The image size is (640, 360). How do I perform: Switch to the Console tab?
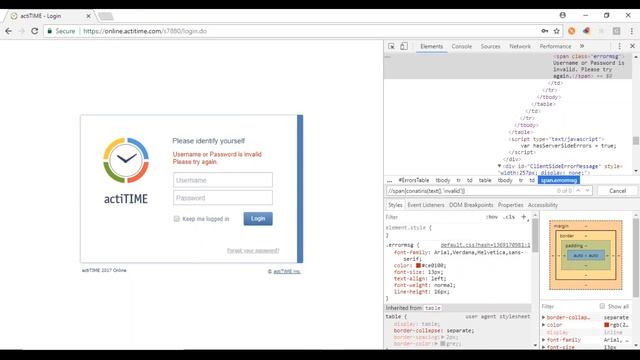[462, 46]
